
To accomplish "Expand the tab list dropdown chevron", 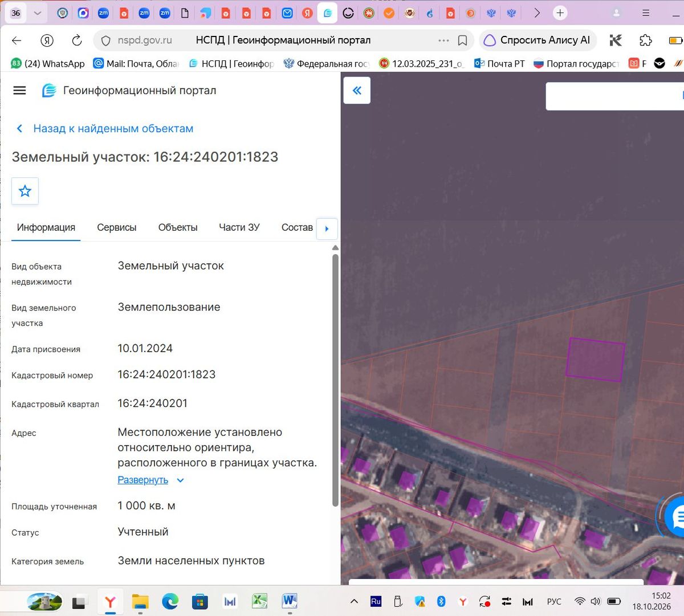I will [x=38, y=13].
